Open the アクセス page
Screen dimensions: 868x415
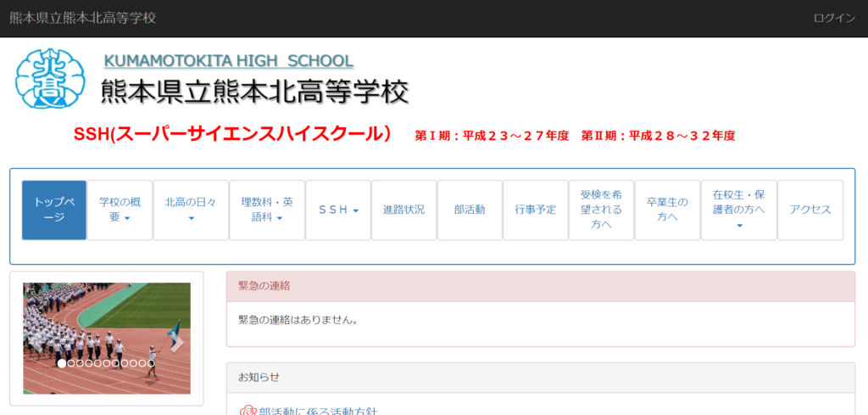[810, 210]
